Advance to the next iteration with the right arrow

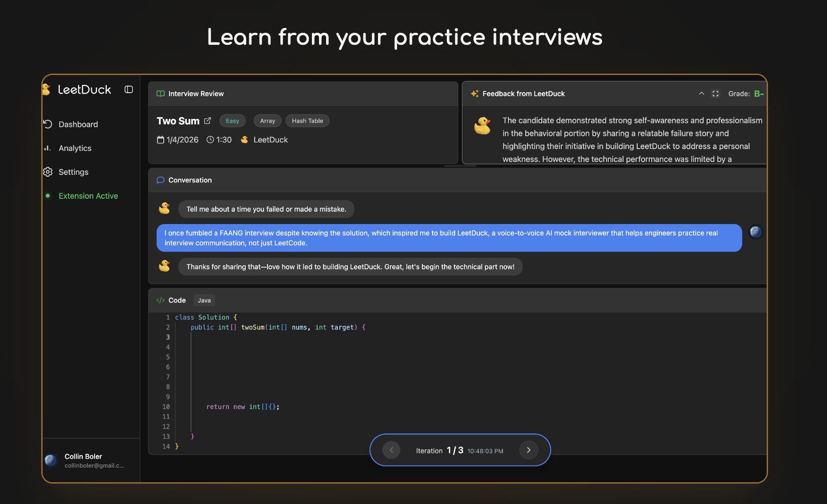pyautogui.click(x=528, y=450)
